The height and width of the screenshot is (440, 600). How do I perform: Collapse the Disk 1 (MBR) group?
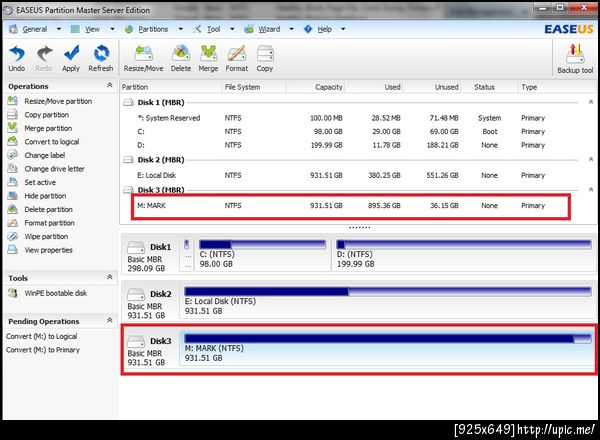[x=591, y=102]
